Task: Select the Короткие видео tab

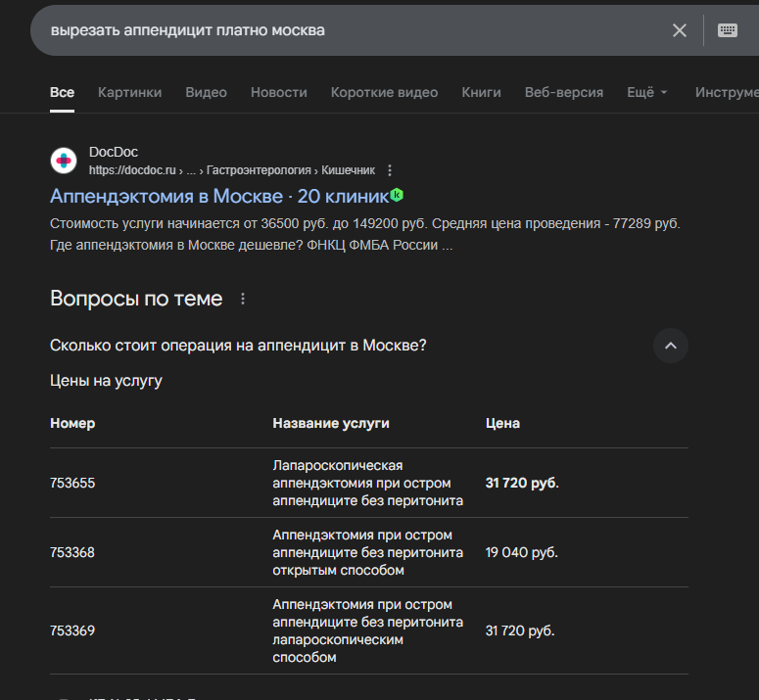Action: tap(384, 92)
